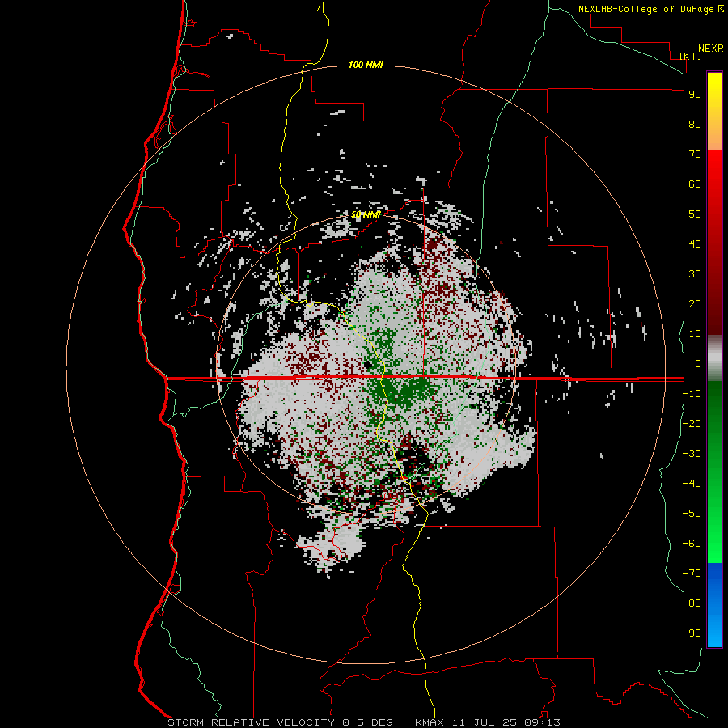Click the -20 value on velocity scale
Image resolution: width=728 pixels, height=728 pixels.
coord(692,423)
